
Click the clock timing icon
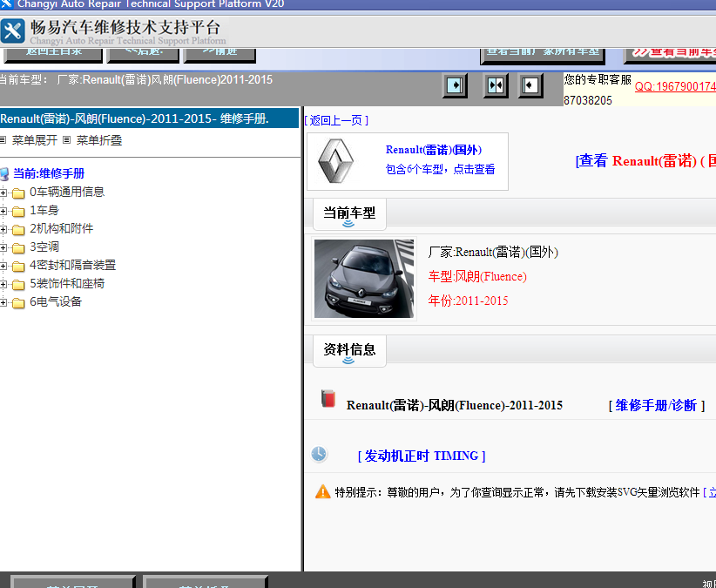319,454
